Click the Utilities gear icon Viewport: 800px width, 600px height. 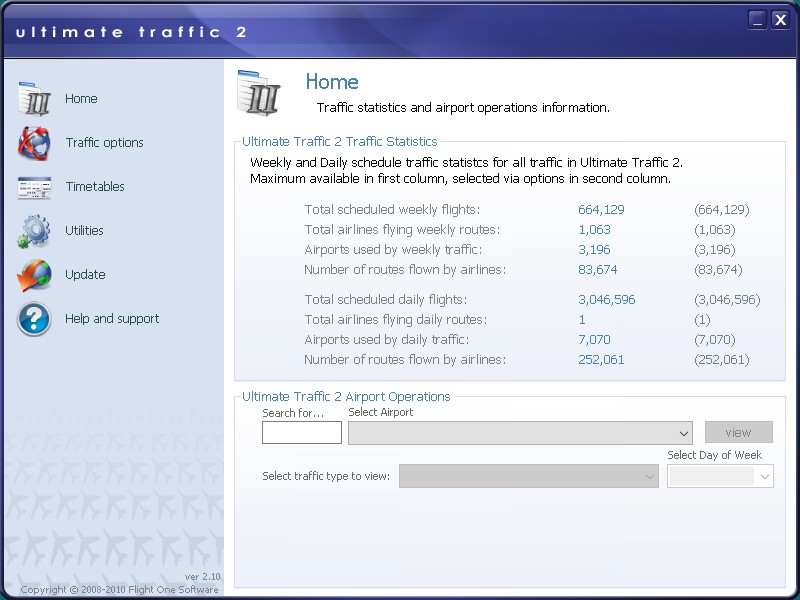coord(34,231)
